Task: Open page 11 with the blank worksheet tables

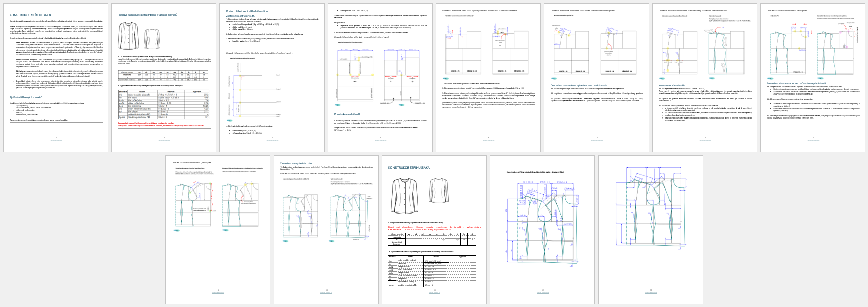Action: click(434, 231)
